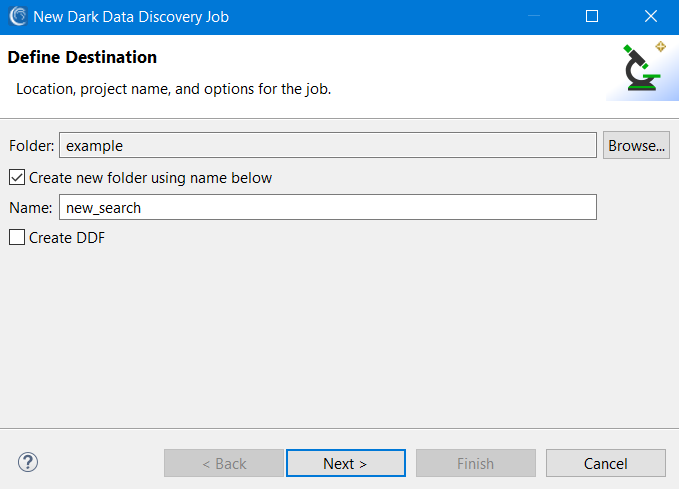
Task: Click the application icon in the title bar
Action: (x=18, y=16)
